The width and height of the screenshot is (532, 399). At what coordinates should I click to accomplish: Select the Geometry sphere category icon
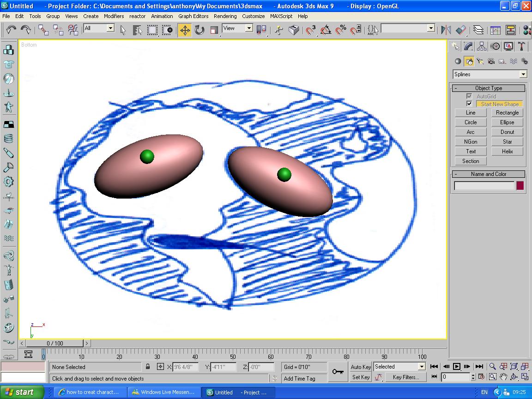458,61
